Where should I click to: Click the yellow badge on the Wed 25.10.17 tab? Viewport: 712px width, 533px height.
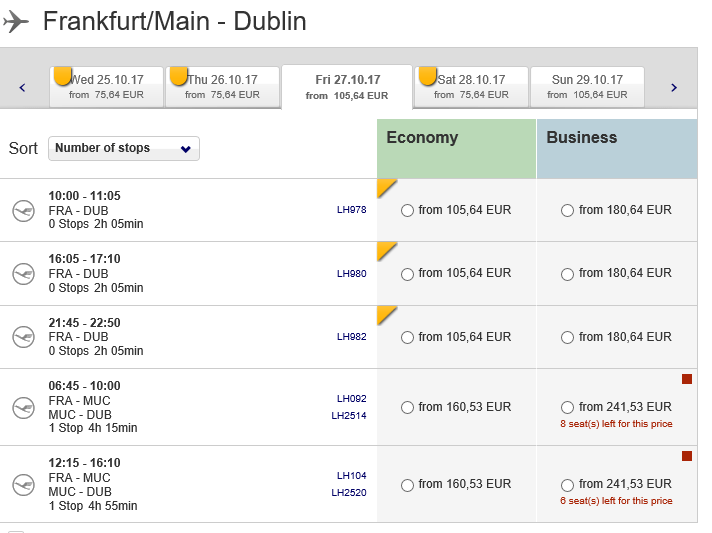coord(62,76)
